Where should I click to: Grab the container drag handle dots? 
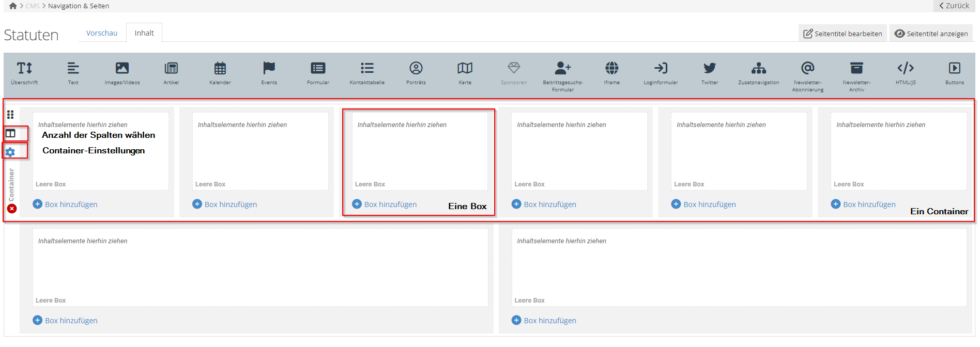[10, 115]
